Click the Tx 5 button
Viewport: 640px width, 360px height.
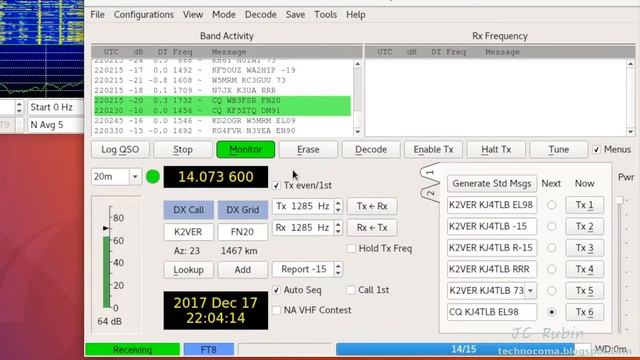coord(584,291)
